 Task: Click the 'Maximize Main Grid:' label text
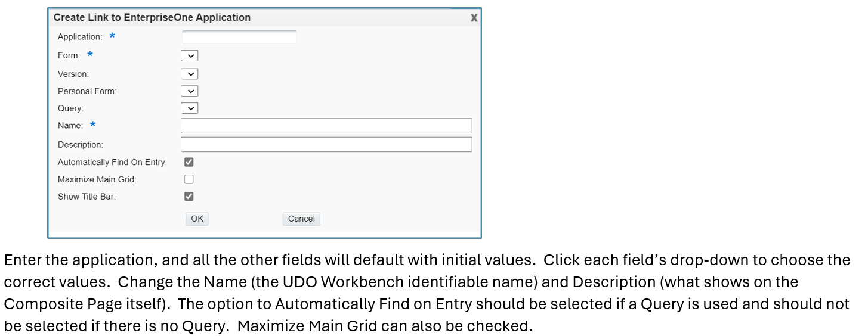click(x=97, y=179)
